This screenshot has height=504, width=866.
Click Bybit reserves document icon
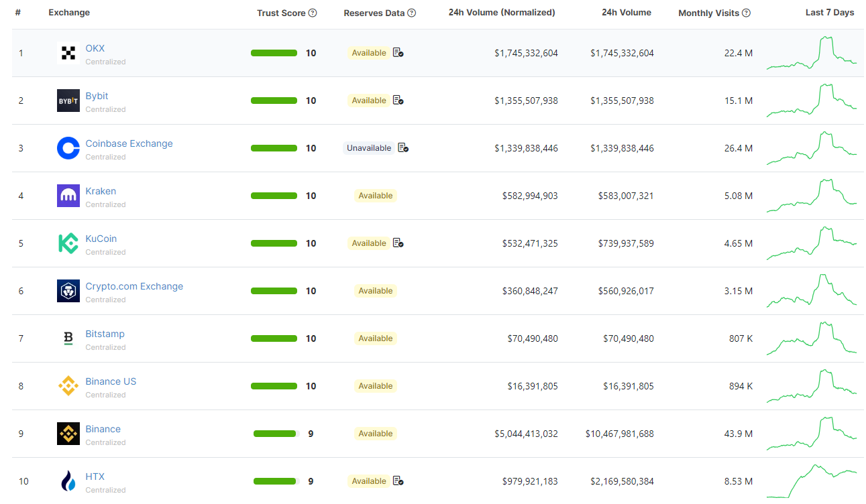398,100
